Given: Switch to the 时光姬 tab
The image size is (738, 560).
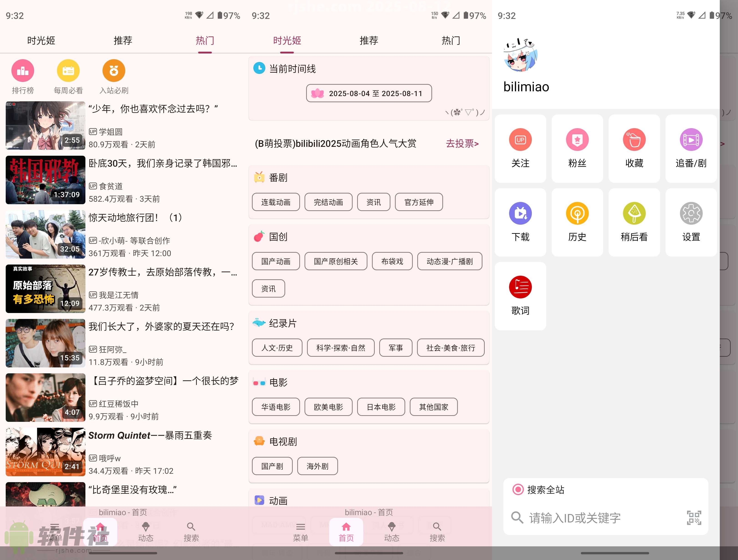Looking at the screenshot, I should click(x=41, y=40).
